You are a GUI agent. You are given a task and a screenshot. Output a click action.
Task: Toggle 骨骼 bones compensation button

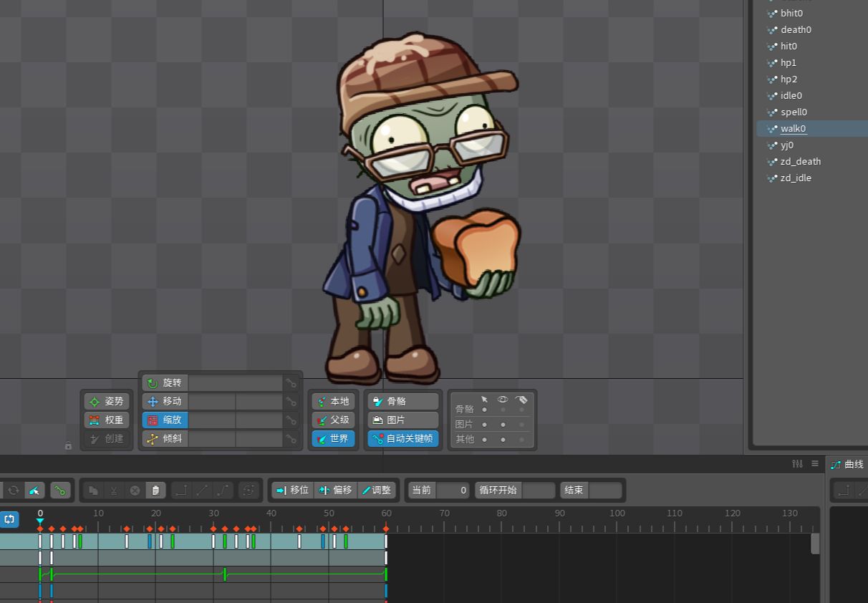[403, 402]
